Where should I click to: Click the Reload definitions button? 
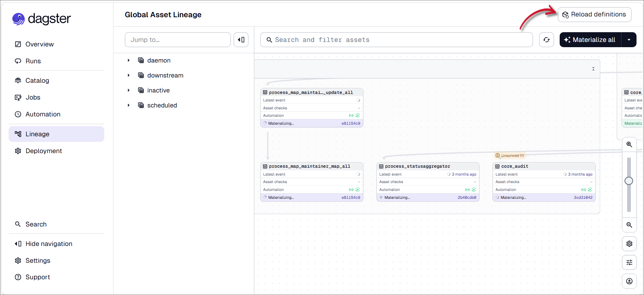(x=595, y=15)
